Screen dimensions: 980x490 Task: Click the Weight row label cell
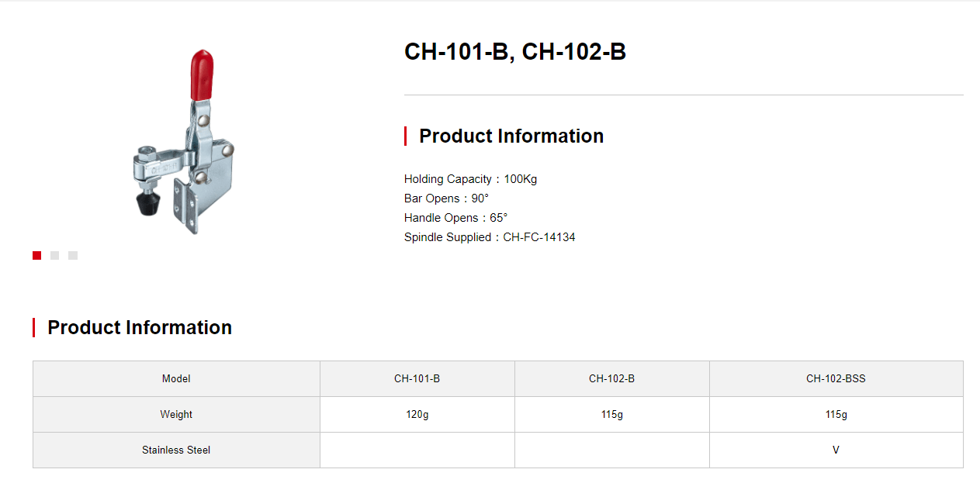pyautogui.click(x=176, y=414)
